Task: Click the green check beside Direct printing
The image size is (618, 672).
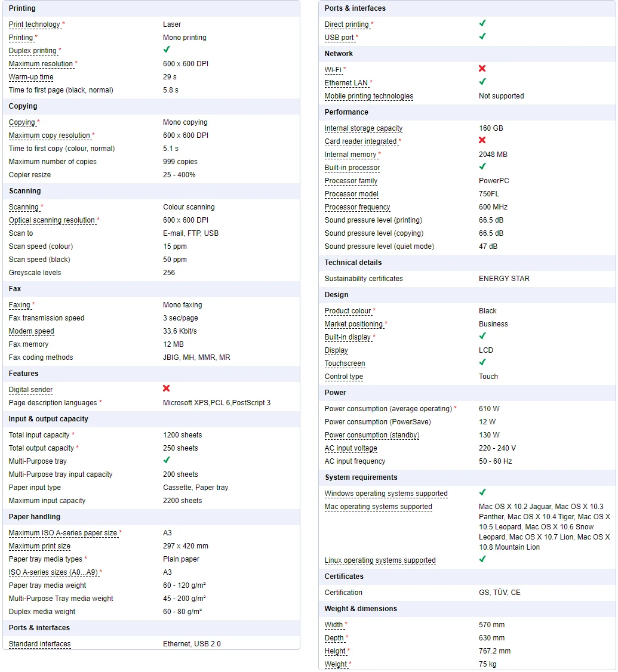Action: (482, 23)
